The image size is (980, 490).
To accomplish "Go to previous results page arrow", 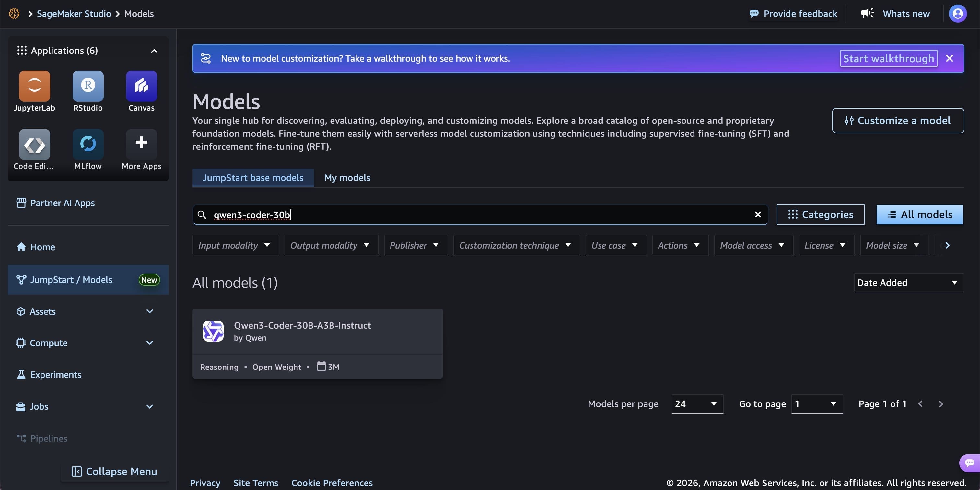I will 920,404.
